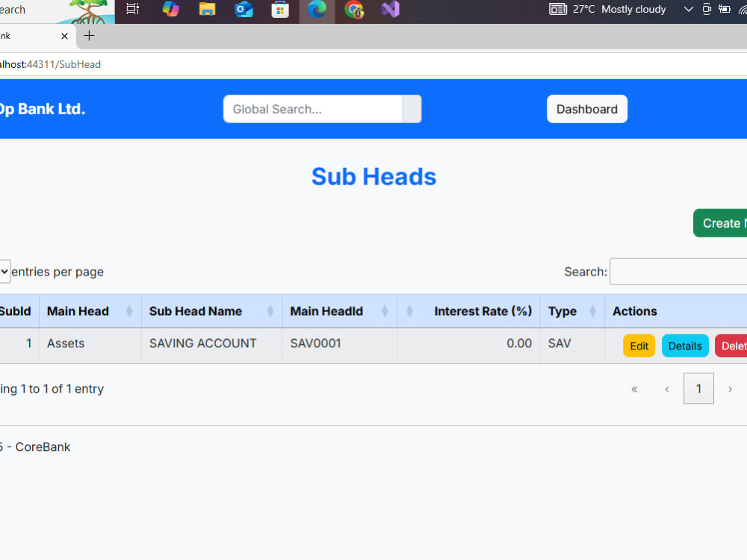The height and width of the screenshot is (560, 747).
Task: Open Visual Studio from the taskbar
Action: (390, 9)
